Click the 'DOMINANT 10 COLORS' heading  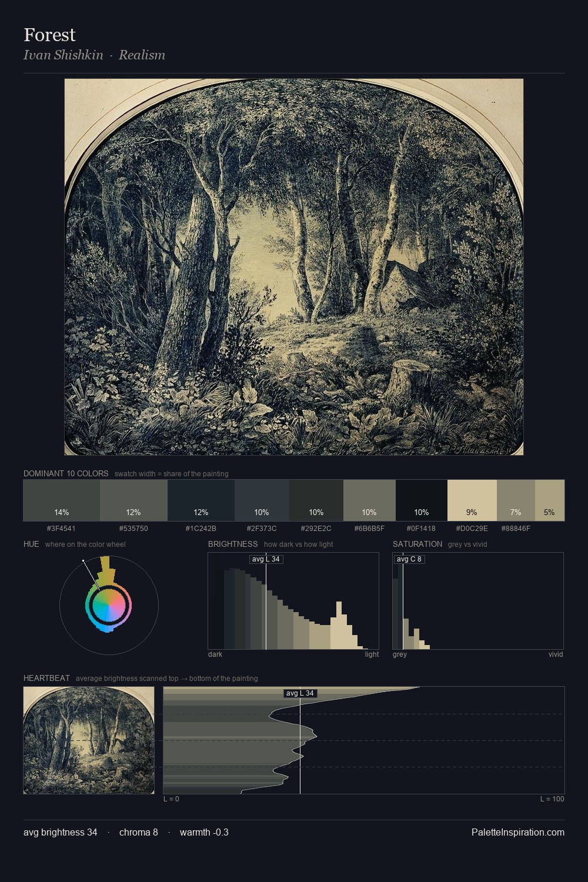coord(66,473)
